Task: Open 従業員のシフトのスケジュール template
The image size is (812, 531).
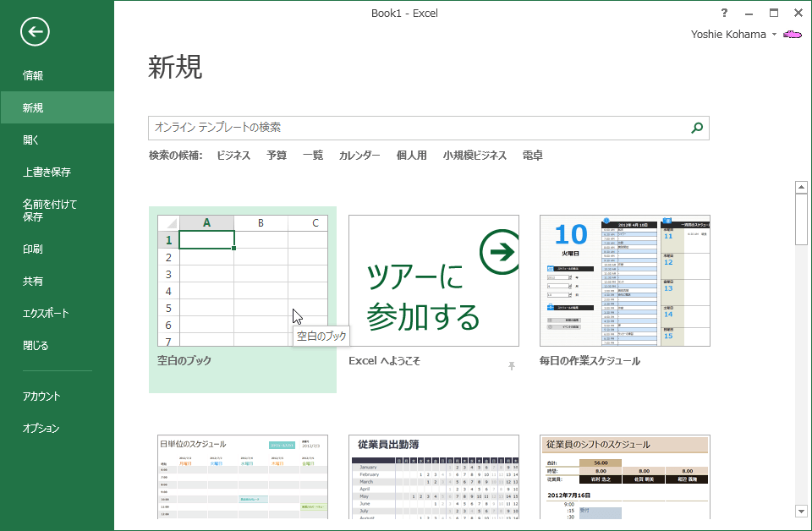Action: click(624, 477)
